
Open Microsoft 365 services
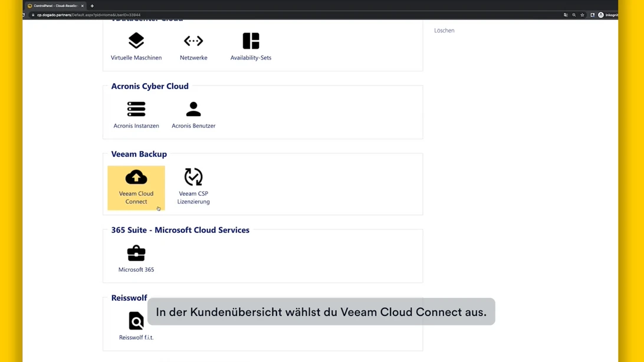(x=136, y=259)
